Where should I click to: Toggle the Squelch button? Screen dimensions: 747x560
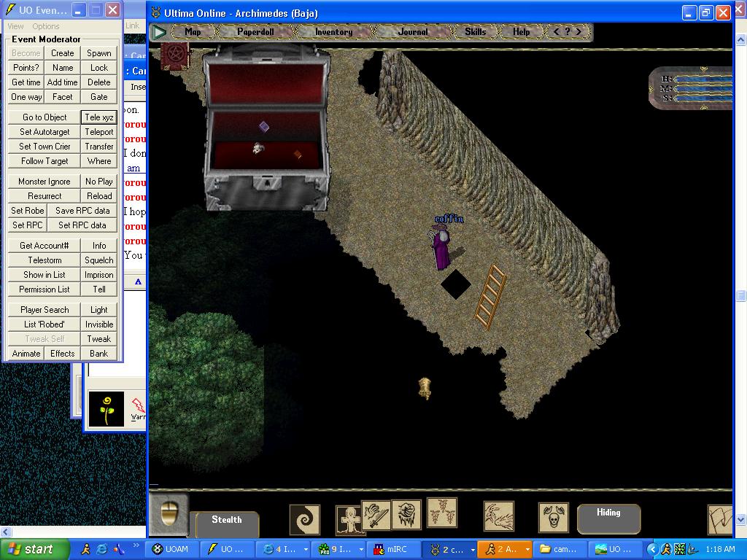coord(99,260)
